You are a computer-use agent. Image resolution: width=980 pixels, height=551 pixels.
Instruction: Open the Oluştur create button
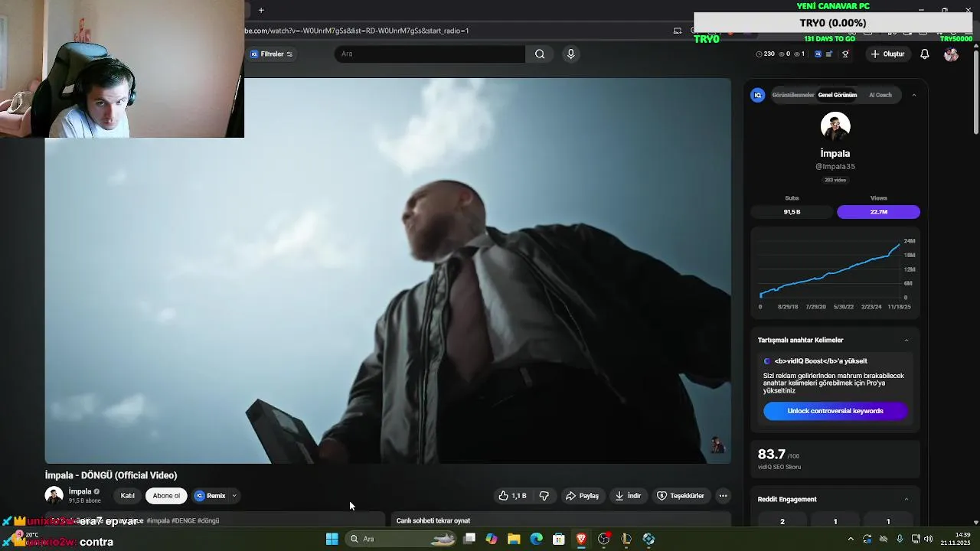887,54
